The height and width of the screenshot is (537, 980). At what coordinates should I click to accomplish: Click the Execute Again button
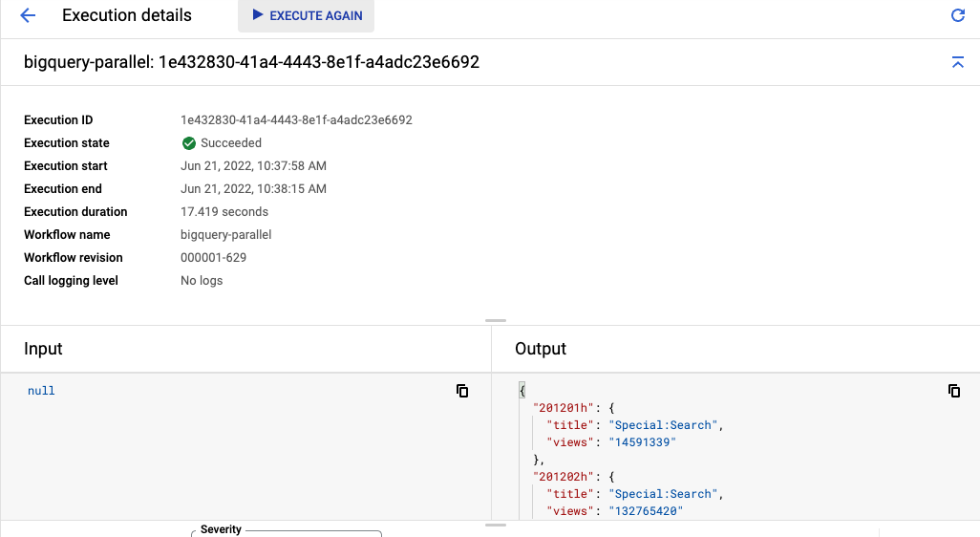tap(306, 16)
